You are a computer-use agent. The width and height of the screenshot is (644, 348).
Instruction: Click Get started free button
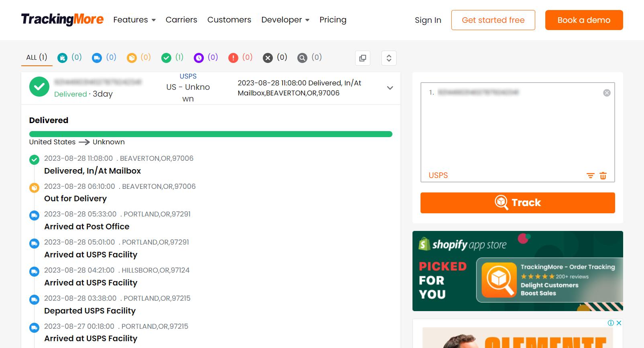point(493,20)
